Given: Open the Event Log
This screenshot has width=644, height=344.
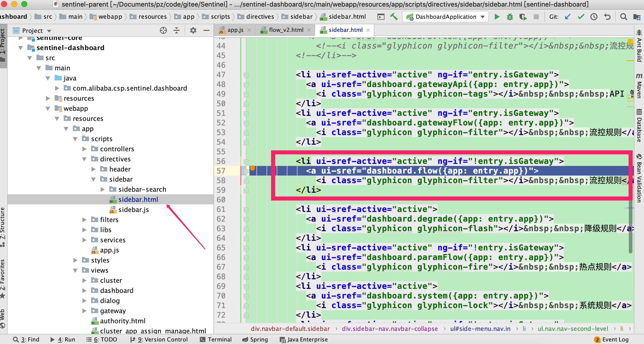Looking at the screenshot, I should [611, 339].
